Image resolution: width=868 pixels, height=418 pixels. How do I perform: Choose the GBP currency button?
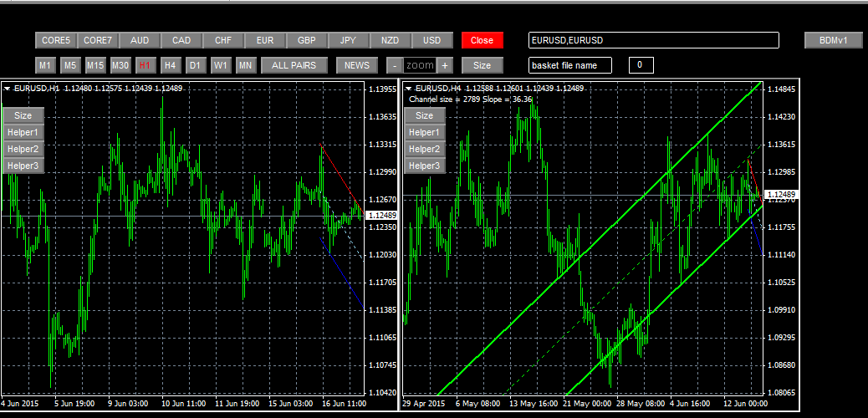coord(307,40)
